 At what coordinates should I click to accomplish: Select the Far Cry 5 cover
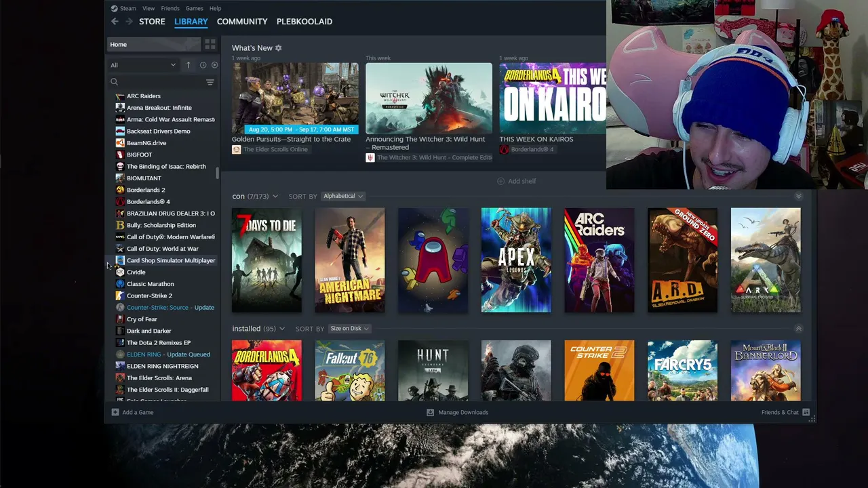(682, 371)
